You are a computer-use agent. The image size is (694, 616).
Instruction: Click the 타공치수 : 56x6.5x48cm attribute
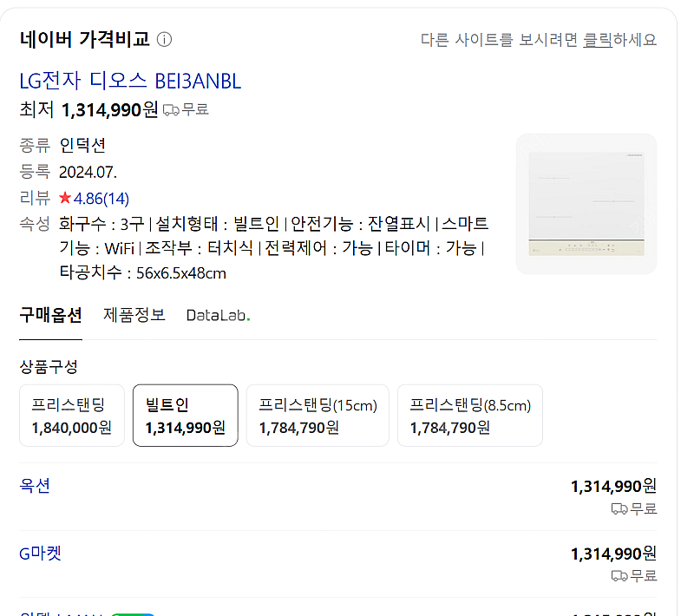point(142,272)
